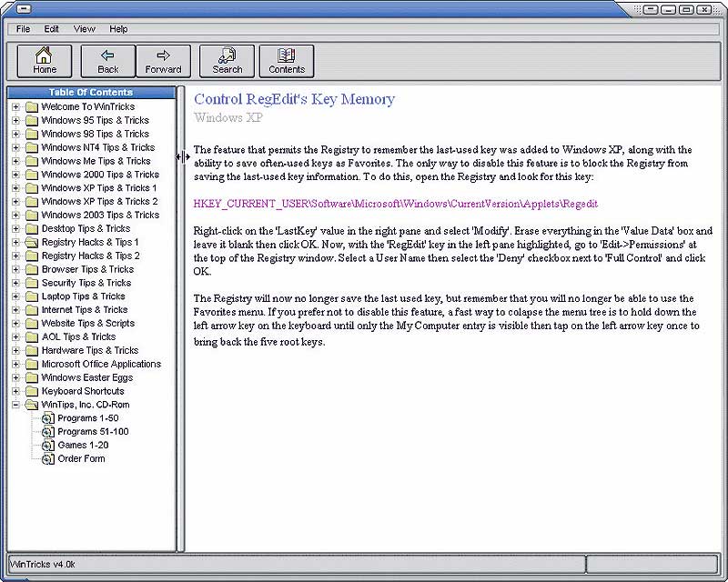Click the page icon beside Order Form
The height and width of the screenshot is (582, 728).
click(x=48, y=459)
